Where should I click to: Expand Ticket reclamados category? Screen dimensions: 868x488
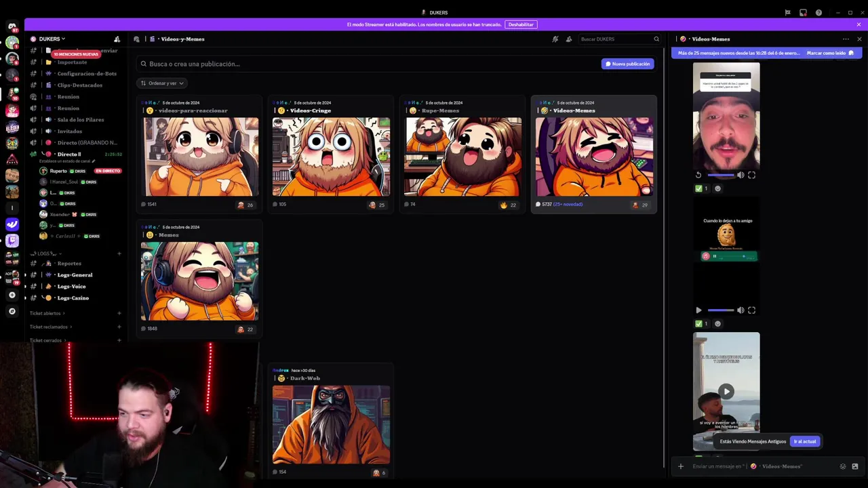coord(51,327)
